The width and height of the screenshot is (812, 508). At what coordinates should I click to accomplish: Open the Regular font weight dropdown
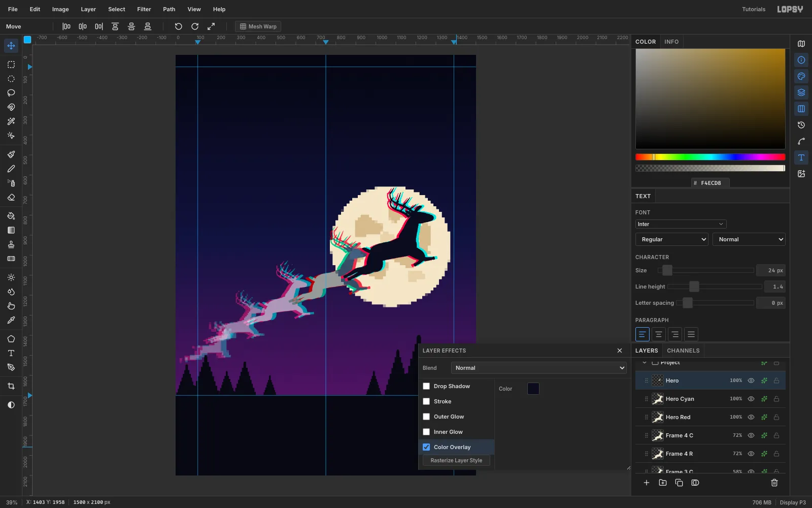coord(672,239)
